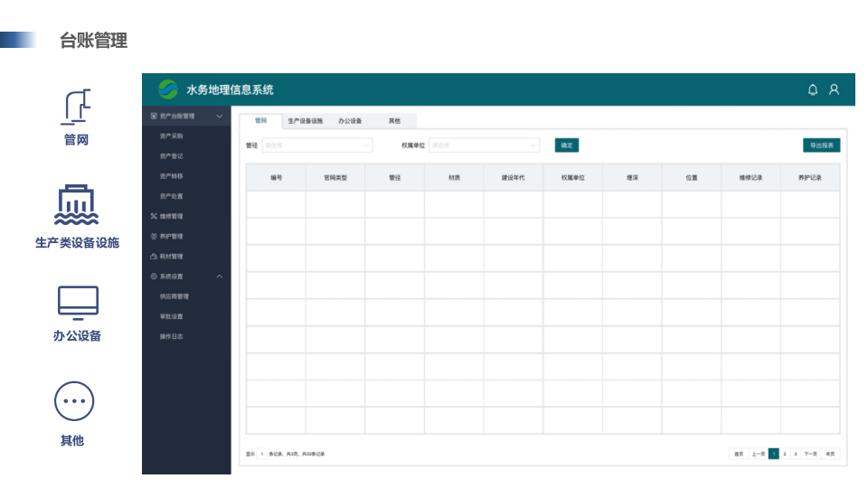Click the 养护管理 sidebar icon

154,236
